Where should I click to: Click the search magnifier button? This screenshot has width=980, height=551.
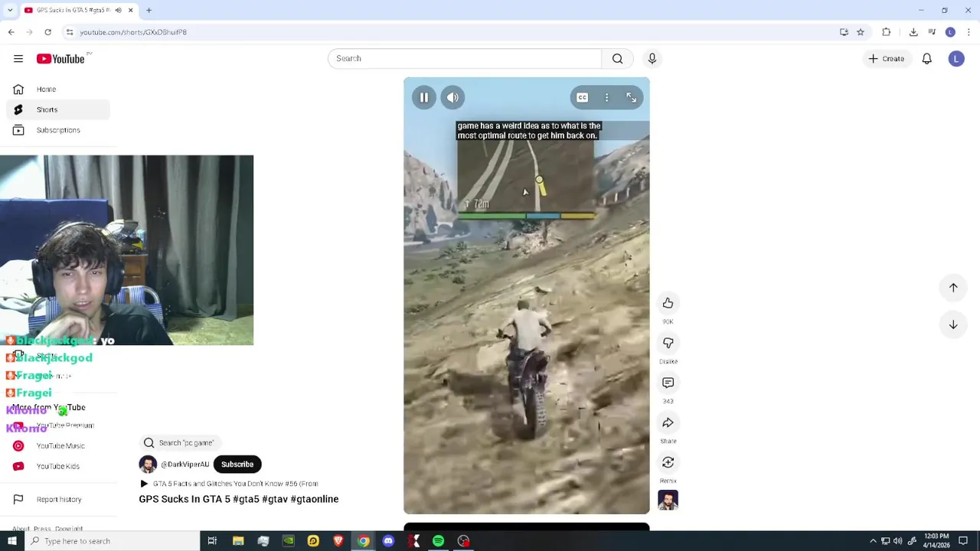[617, 58]
